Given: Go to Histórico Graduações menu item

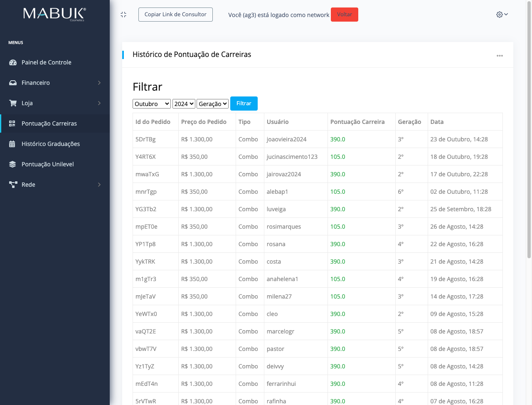Looking at the screenshot, I should 51,144.
